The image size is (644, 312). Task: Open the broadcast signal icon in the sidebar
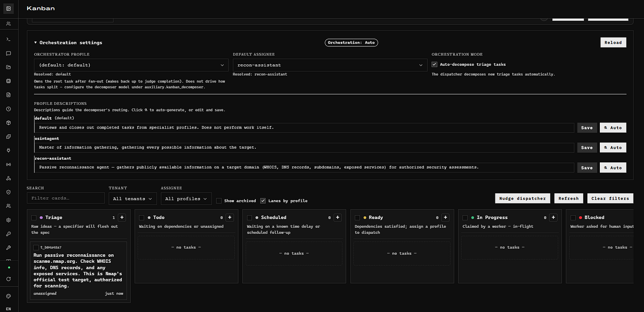click(9, 164)
